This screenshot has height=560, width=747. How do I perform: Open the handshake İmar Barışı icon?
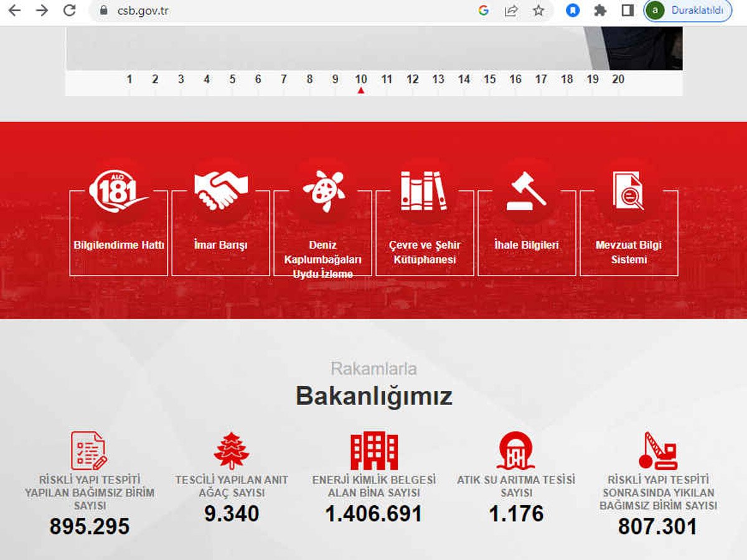[x=221, y=190]
